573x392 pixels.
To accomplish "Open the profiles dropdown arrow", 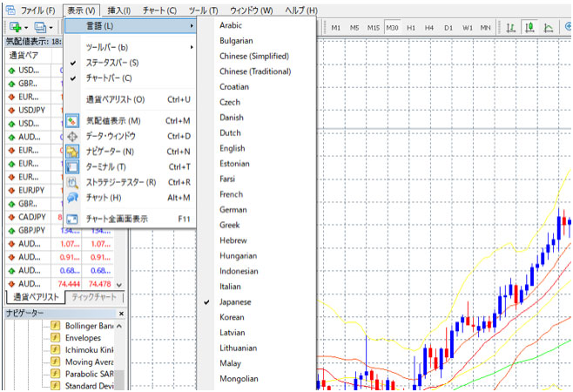I will click(x=51, y=28).
